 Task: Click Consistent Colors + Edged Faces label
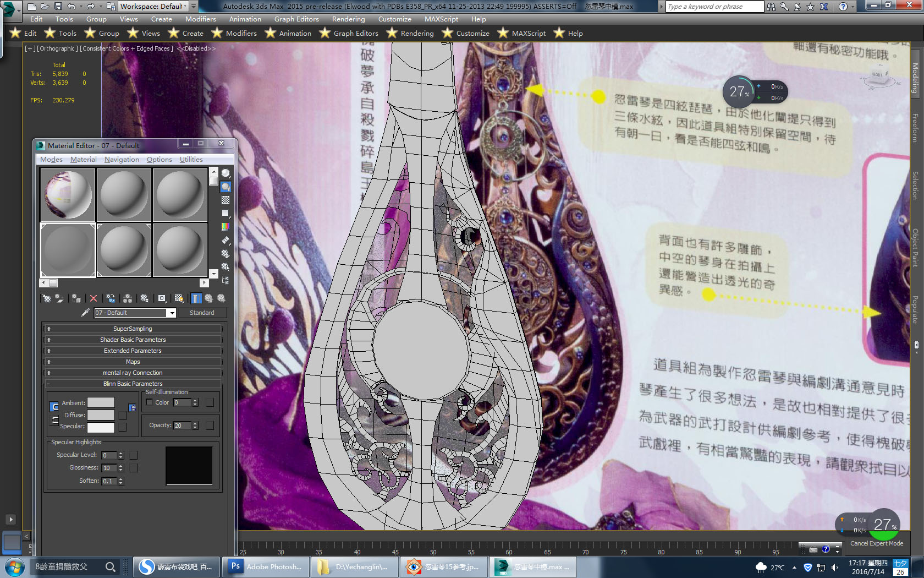pos(127,48)
